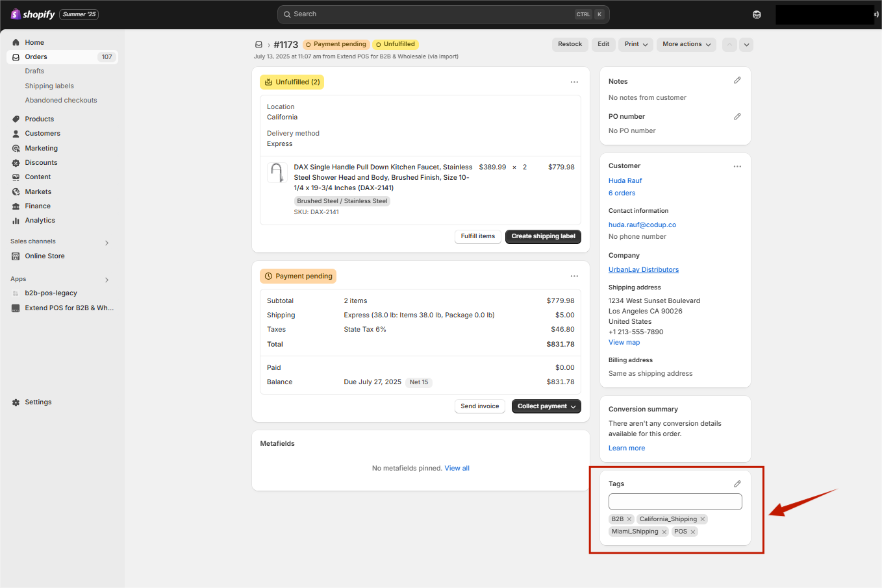Remove the California_Shipping tag

[x=703, y=519]
